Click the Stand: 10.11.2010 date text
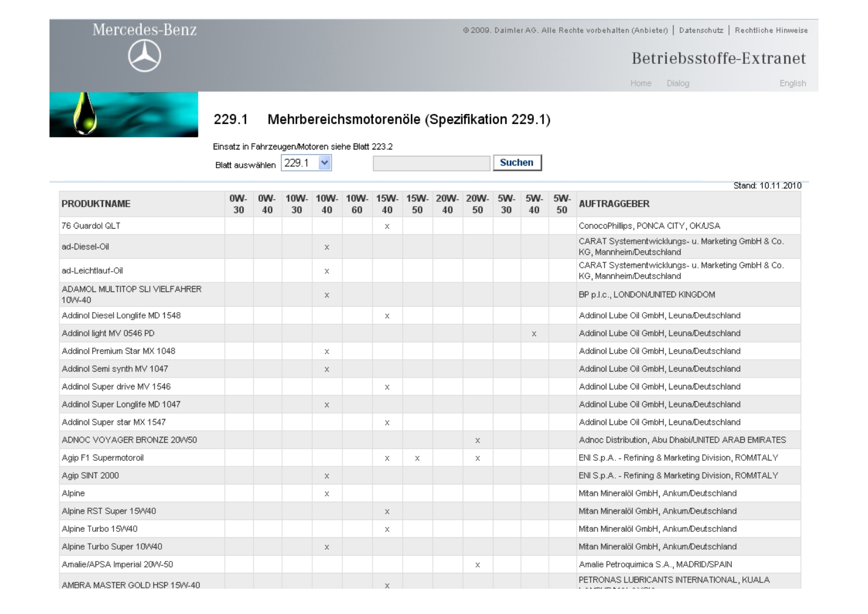 767,186
